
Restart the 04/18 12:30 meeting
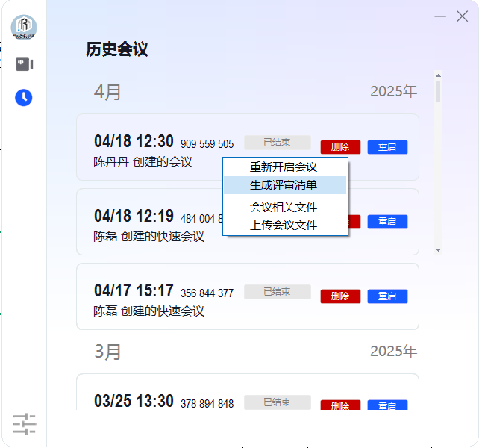pos(387,147)
